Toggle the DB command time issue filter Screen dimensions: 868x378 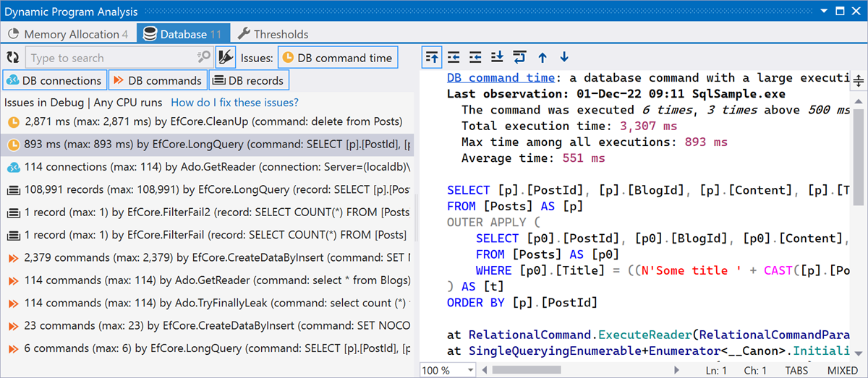pos(337,58)
